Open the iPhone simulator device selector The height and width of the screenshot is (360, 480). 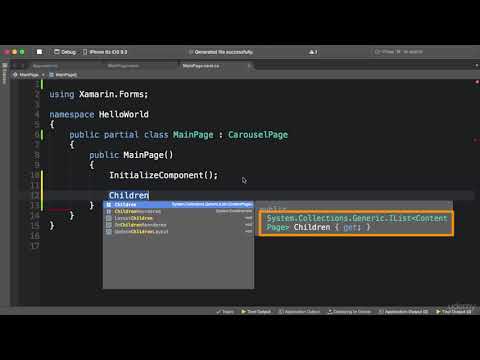point(105,52)
